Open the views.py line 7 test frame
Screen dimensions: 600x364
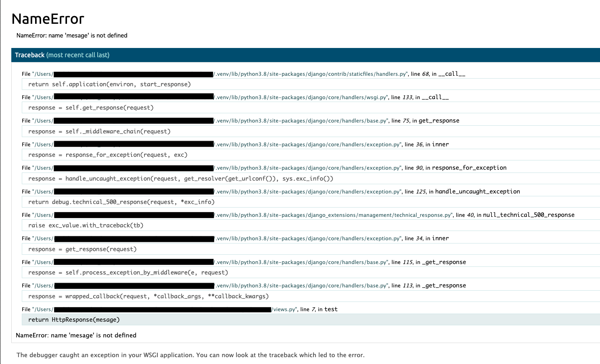click(180, 309)
